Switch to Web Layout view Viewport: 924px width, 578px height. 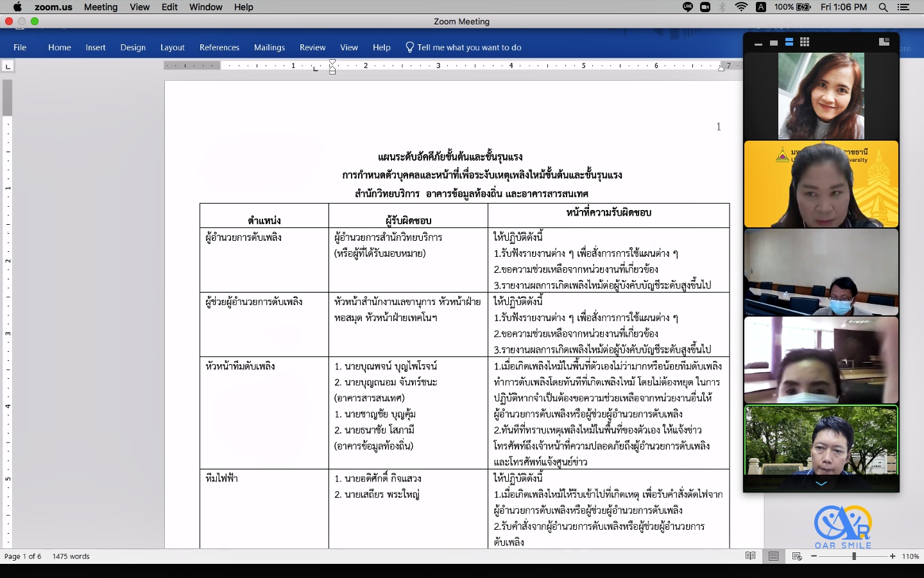(797, 556)
